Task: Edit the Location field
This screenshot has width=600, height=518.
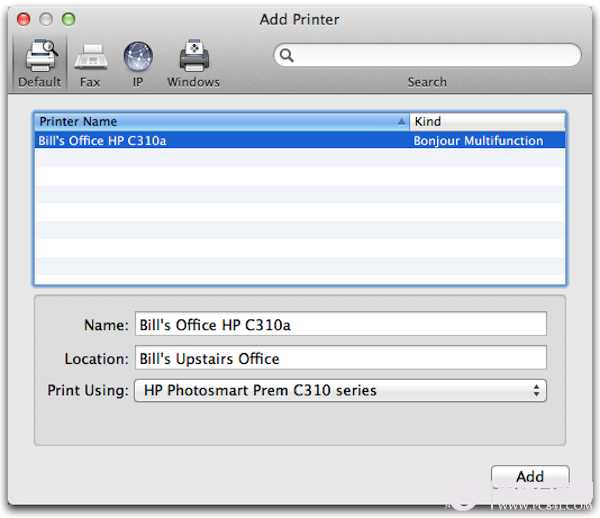Action: (341, 358)
